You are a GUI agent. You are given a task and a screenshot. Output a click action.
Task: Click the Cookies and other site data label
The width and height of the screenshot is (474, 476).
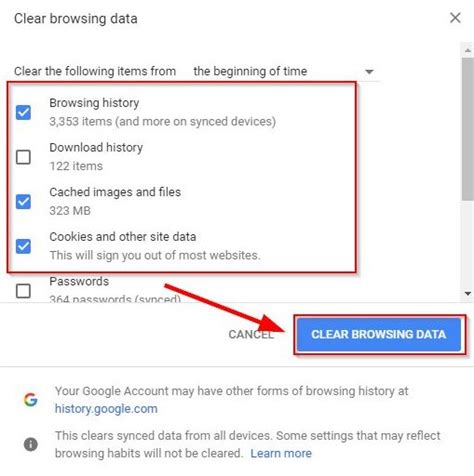[x=123, y=237]
